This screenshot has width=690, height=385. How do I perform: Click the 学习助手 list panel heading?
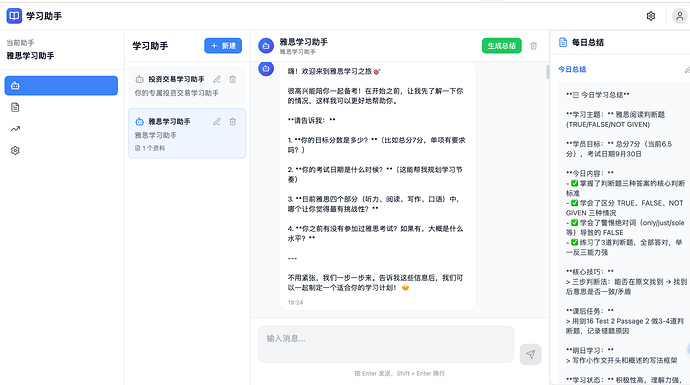point(150,46)
